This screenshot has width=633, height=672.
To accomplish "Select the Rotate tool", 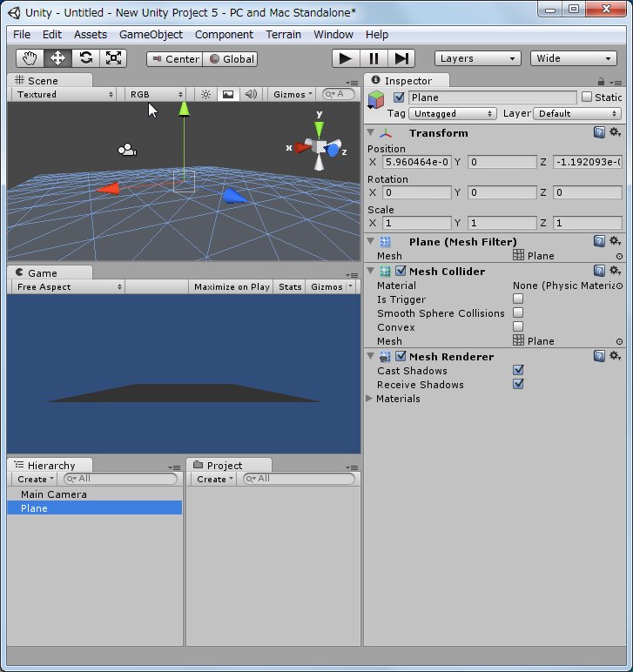I will pyautogui.click(x=85, y=58).
